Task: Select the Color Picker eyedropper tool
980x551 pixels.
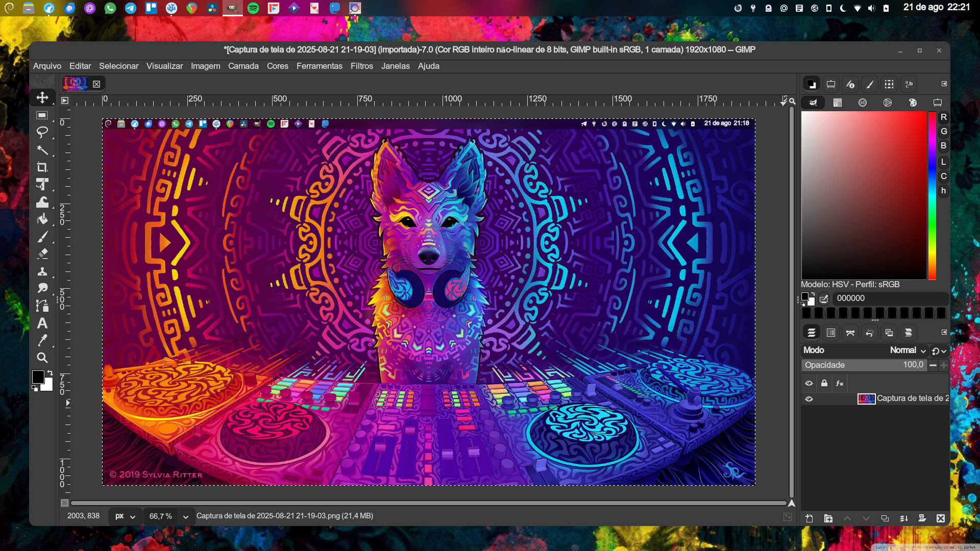Action: coord(42,340)
